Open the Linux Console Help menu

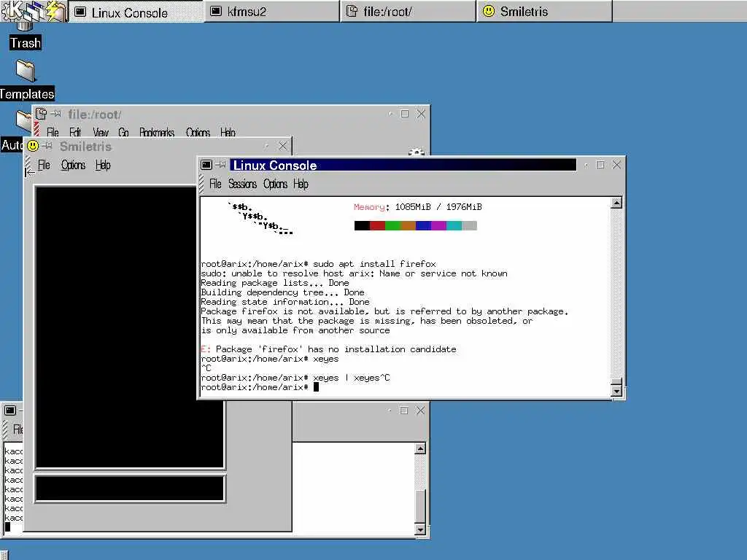click(301, 184)
